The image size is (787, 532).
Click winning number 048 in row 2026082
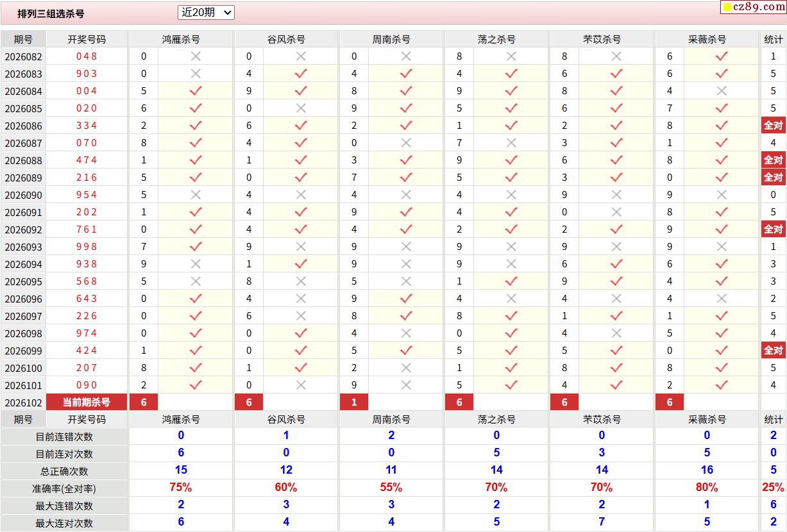point(87,56)
